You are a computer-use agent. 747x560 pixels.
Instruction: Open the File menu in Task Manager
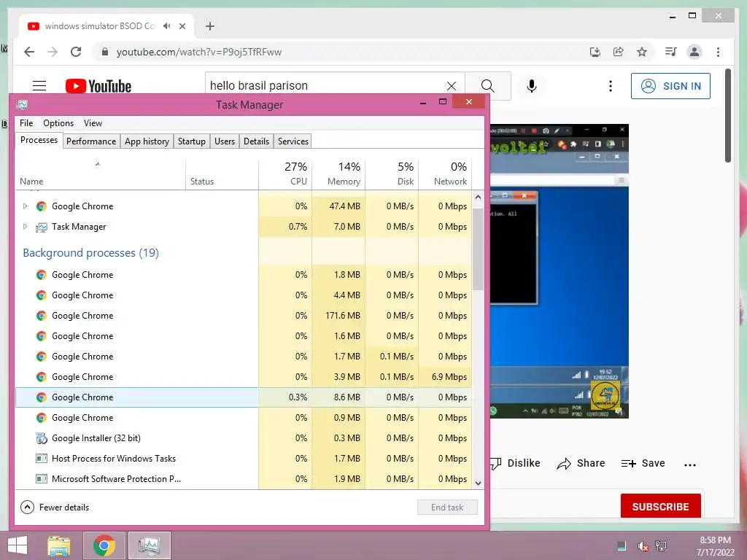26,122
